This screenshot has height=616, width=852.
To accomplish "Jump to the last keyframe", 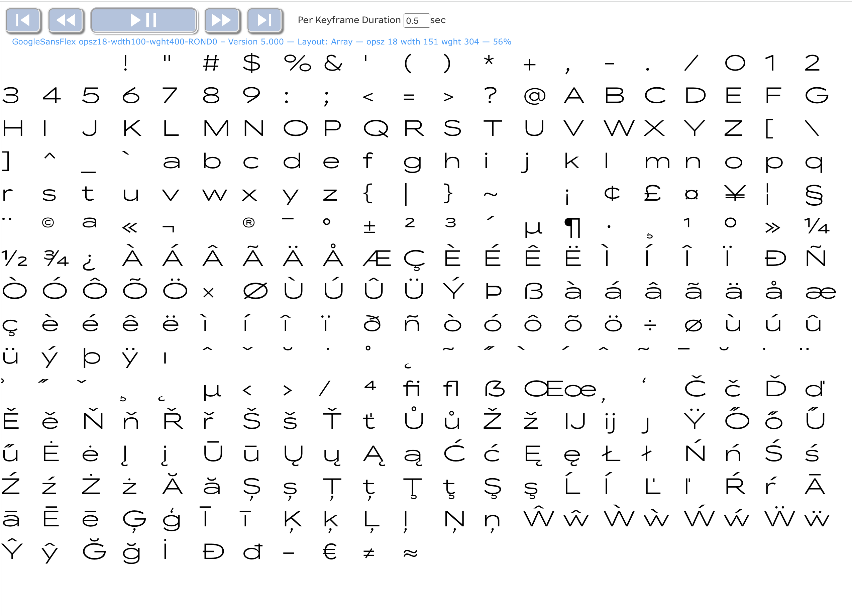I will pyautogui.click(x=264, y=20).
